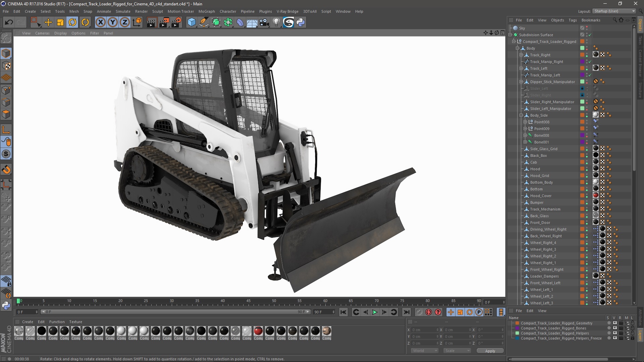
Task: Expand the Bone008 object
Action: coord(525,135)
